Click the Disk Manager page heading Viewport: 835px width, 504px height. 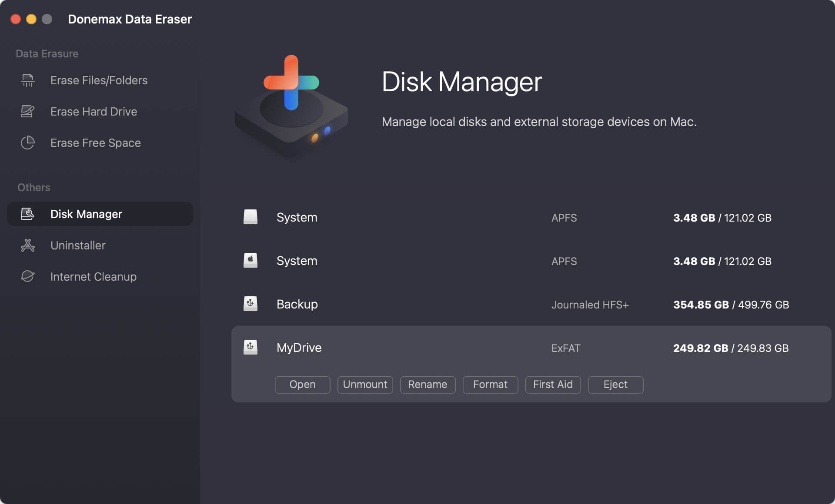pos(462,82)
